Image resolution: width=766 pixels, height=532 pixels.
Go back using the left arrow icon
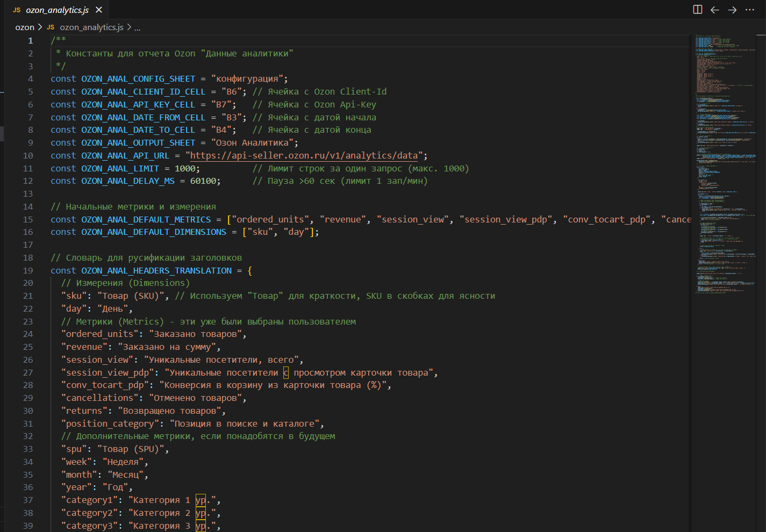point(715,10)
